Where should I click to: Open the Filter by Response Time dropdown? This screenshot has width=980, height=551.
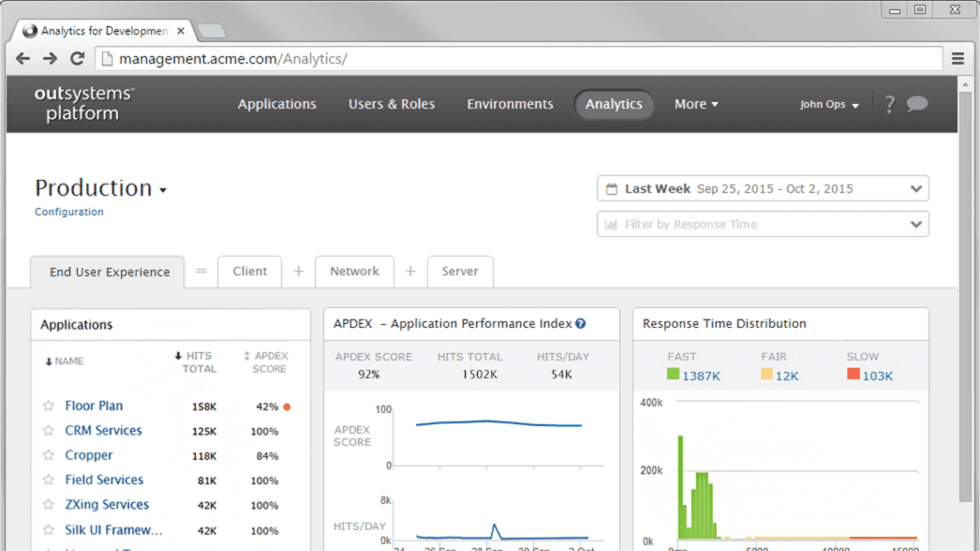(763, 224)
